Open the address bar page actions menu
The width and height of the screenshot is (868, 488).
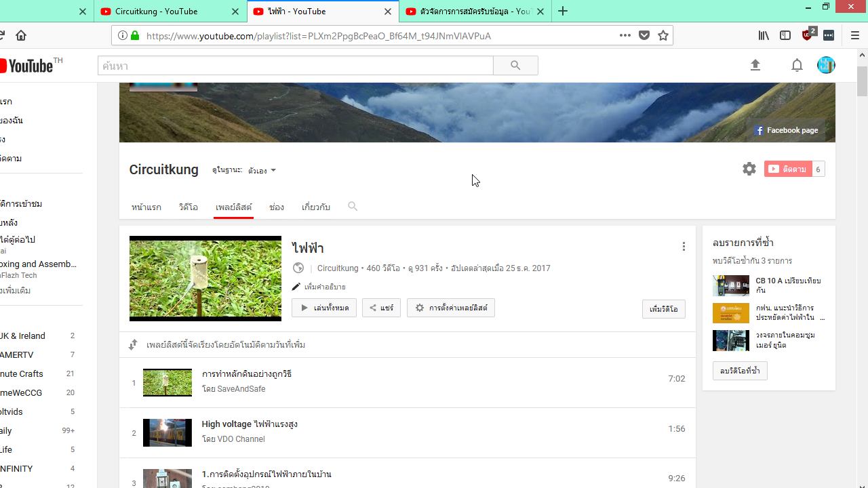(x=625, y=35)
